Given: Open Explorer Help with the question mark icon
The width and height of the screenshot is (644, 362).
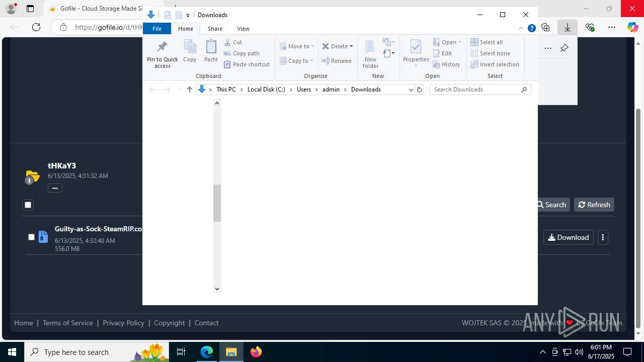Looking at the screenshot, I should [531, 29].
